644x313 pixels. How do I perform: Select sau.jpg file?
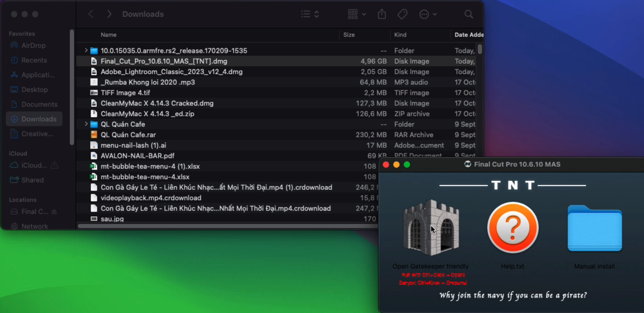coord(227,219)
